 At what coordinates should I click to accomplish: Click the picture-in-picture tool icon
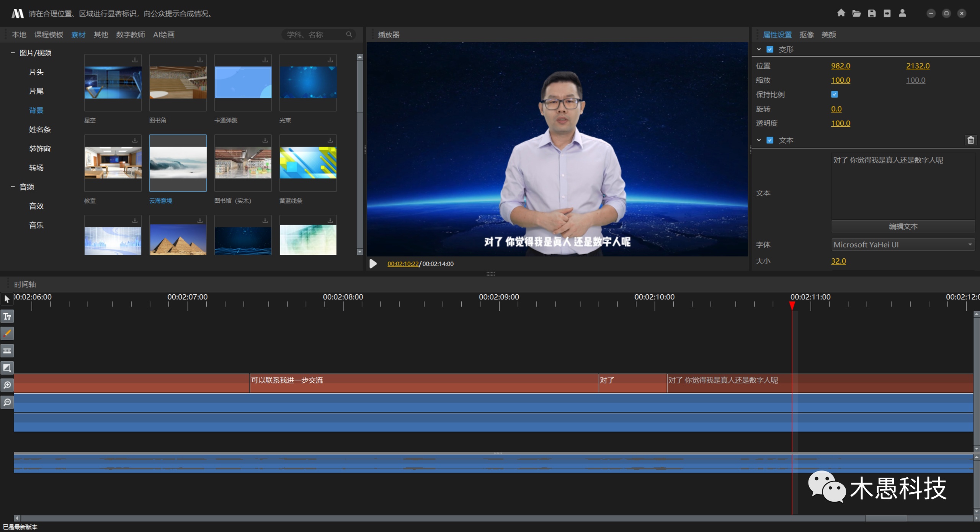7,368
